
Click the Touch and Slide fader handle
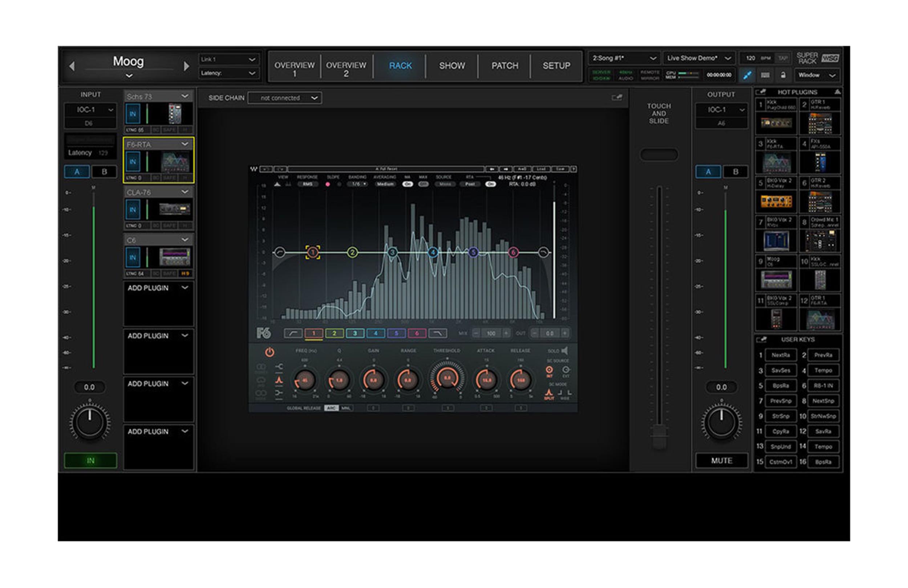(x=659, y=437)
